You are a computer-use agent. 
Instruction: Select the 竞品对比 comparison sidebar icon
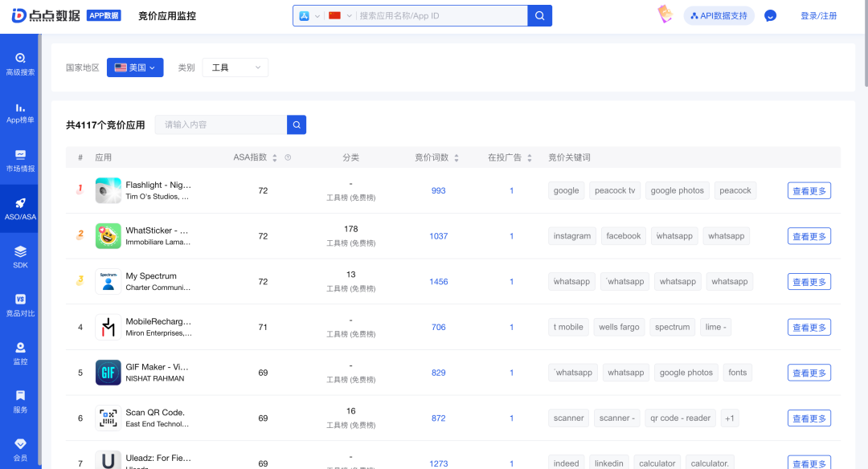(x=19, y=304)
